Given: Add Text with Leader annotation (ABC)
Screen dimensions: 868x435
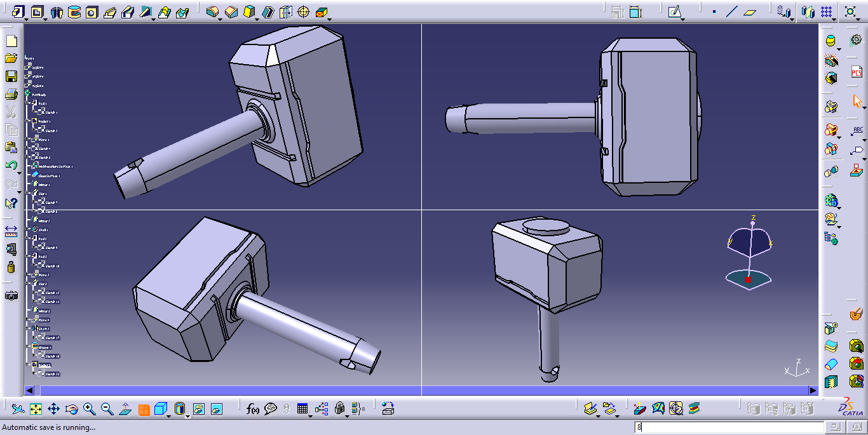Looking at the screenshot, I should pos(857,131).
